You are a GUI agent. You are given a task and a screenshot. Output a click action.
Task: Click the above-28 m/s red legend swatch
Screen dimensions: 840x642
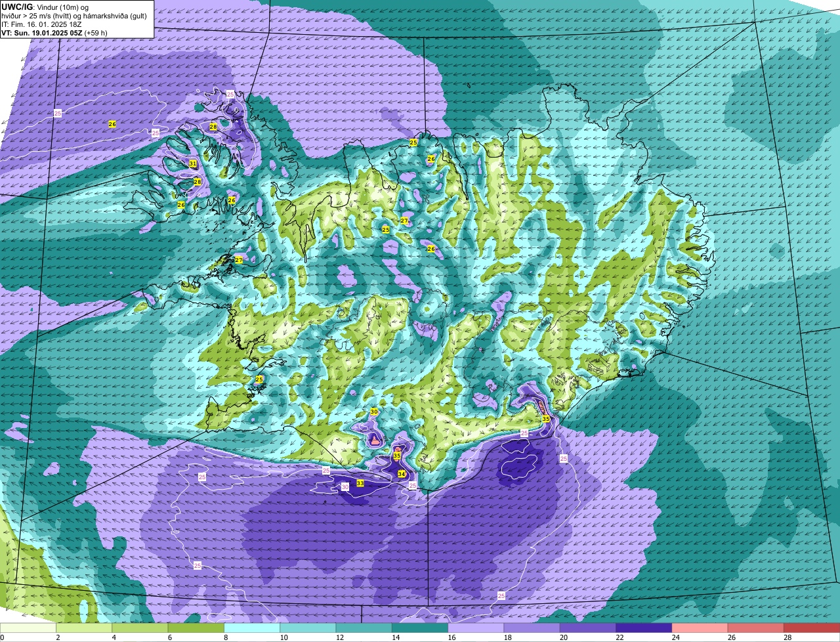[812, 628]
